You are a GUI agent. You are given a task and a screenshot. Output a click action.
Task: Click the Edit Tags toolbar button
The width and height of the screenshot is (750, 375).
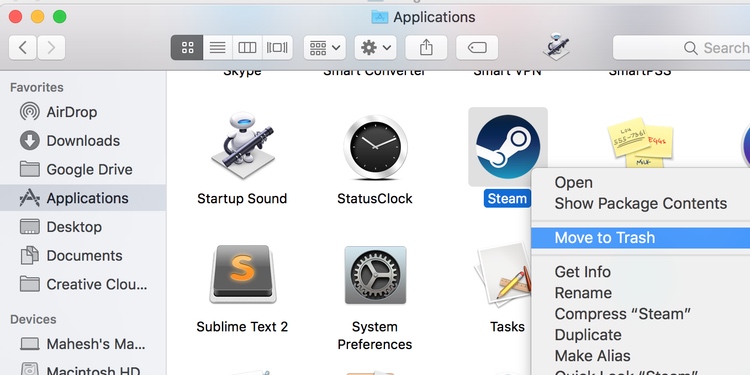(477, 47)
